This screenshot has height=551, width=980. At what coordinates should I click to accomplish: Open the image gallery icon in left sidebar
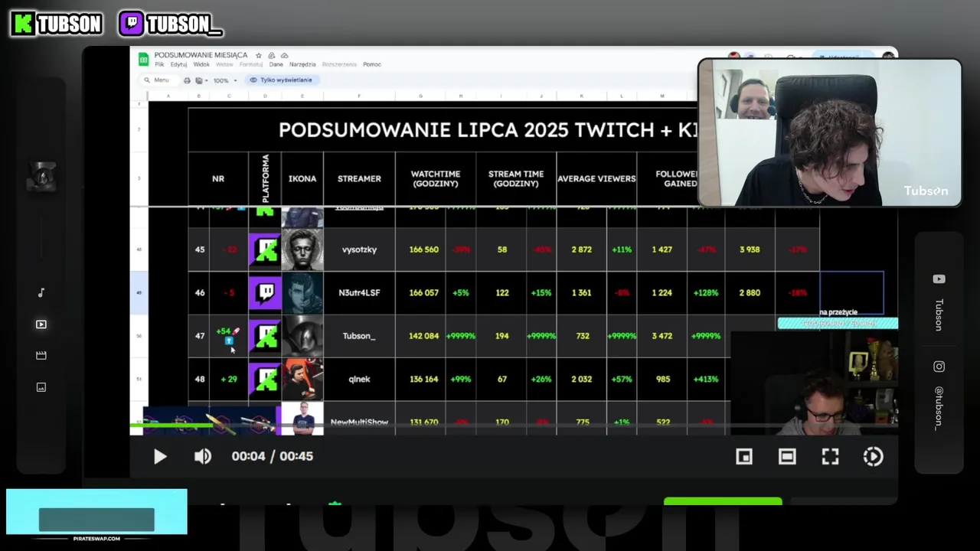click(x=41, y=387)
